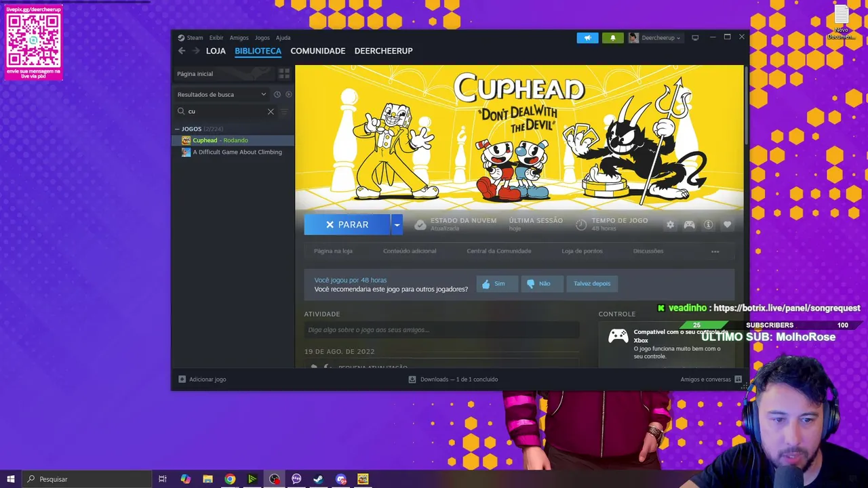Open Task View in taskbar
868x488 pixels.
[163, 479]
